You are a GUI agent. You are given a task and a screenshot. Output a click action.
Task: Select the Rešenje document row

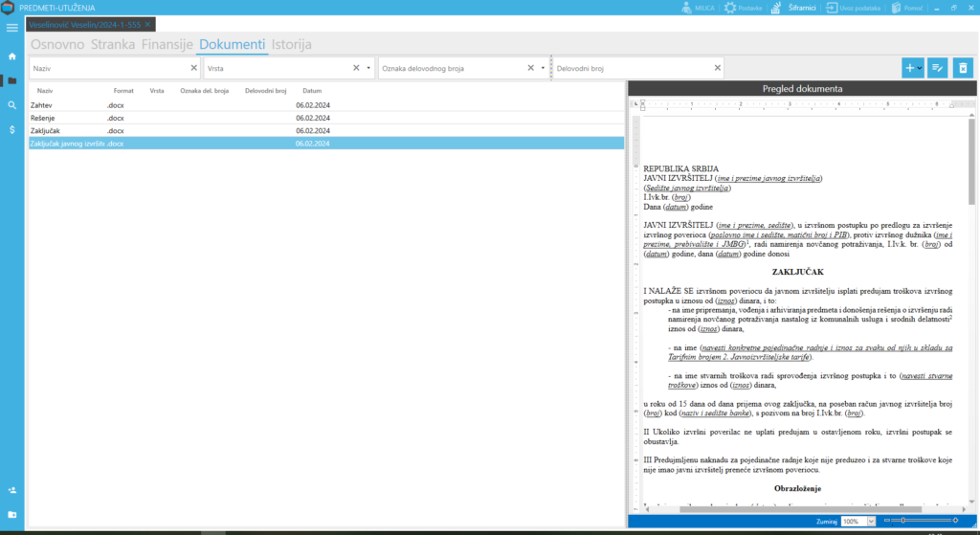click(x=43, y=118)
